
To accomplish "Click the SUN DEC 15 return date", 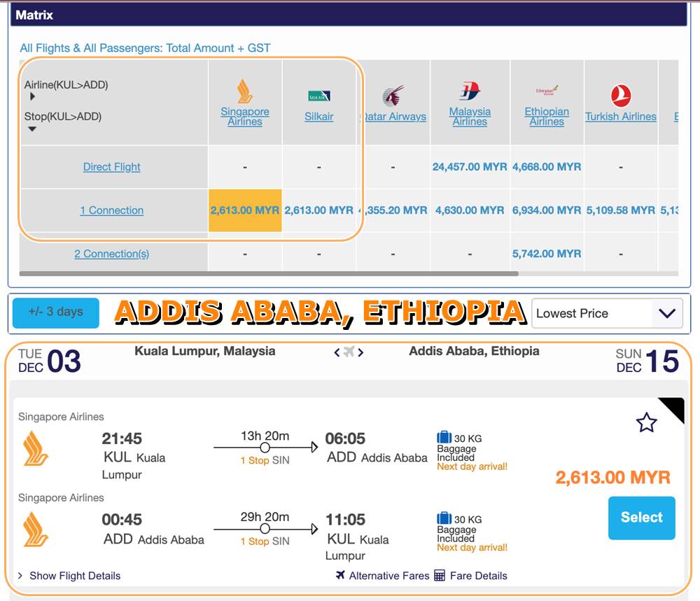I will coord(647,361).
